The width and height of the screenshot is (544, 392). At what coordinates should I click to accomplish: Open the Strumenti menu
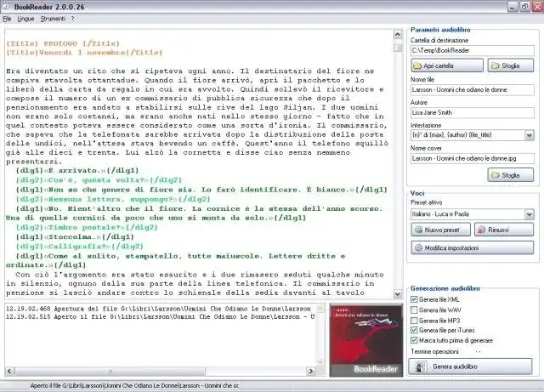pyautogui.click(x=53, y=19)
